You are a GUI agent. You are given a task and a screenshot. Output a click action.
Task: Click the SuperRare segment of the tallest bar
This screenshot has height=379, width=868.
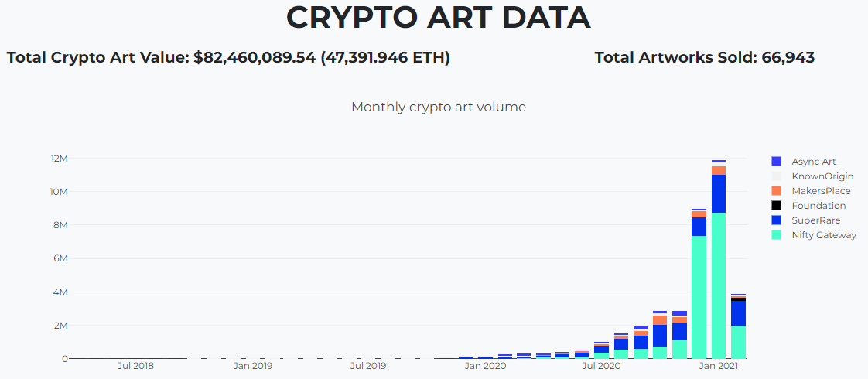719,193
